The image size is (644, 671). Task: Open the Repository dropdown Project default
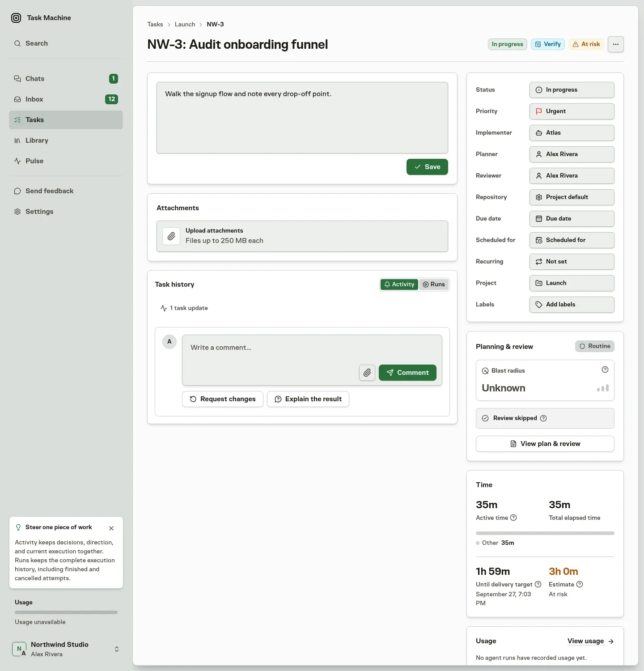point(572,197)
